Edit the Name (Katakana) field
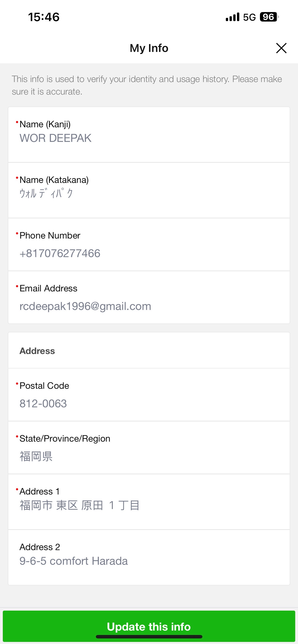Image resolution: width=298 pixels, height=644 pixels. pyautogui.click(x=149, y=191)
